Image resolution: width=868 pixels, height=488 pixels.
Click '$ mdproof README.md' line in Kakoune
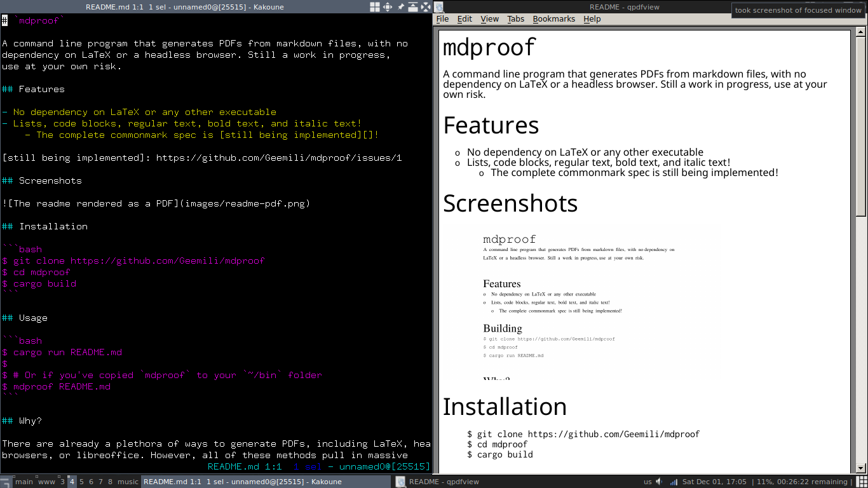(57, 387)
